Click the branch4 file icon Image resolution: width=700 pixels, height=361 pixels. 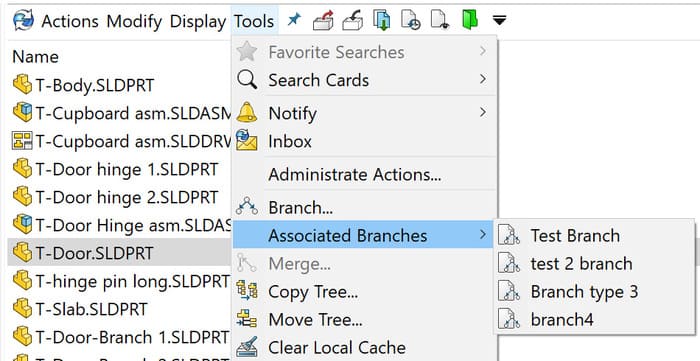509,319
